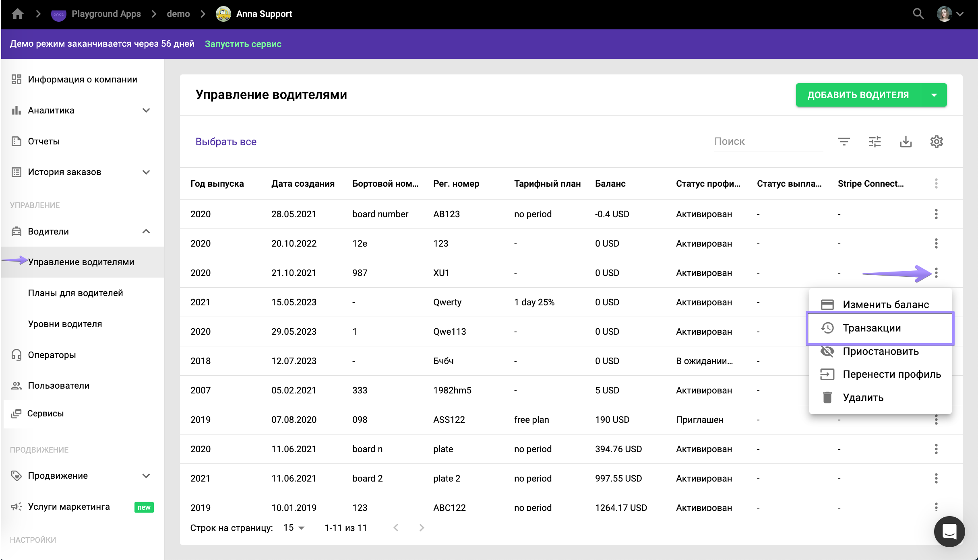Click Выбрать все link
The image size is (978, 560).
click(x=225, y=142)
